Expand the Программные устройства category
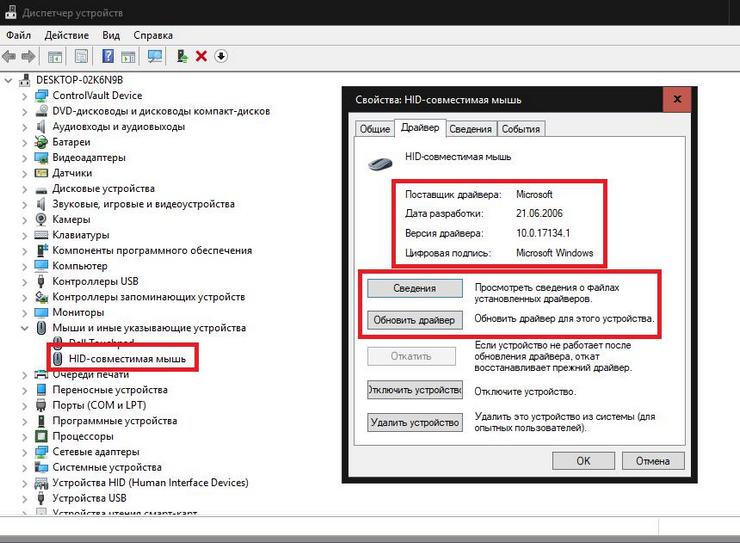Screen dimensions: 740x543 25,421
